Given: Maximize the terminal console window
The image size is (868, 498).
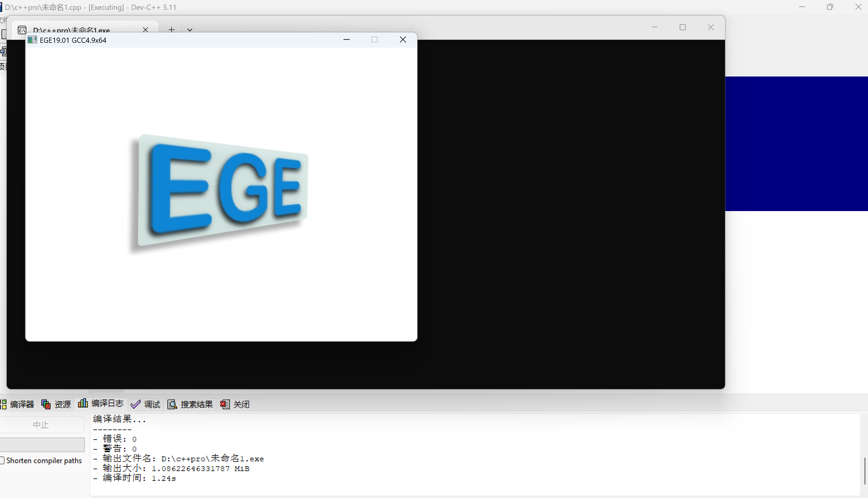Looking at the screenshot, I should pyautogui.click(x=682, y=27).
